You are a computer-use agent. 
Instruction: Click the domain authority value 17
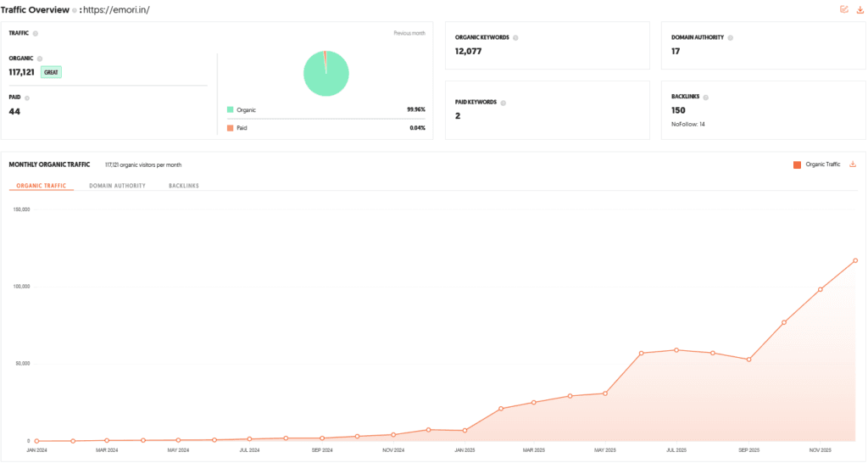coord(676,51)
